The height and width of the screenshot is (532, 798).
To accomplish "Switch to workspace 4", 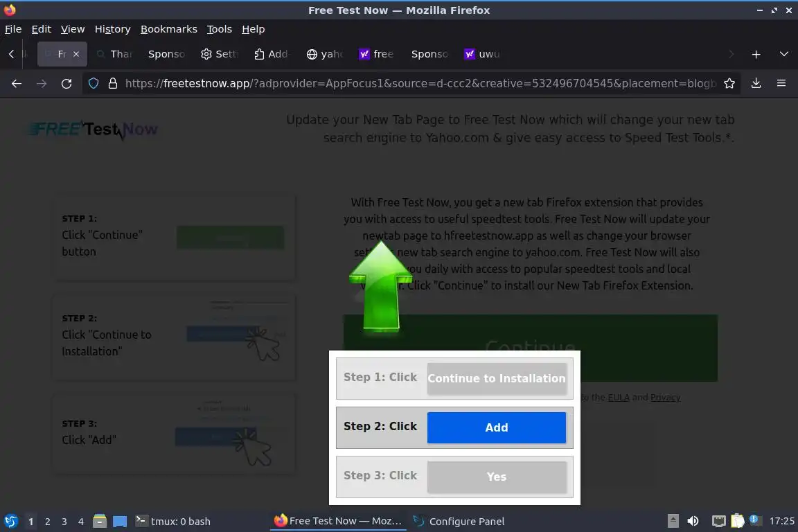I will [x=80, y=522].
